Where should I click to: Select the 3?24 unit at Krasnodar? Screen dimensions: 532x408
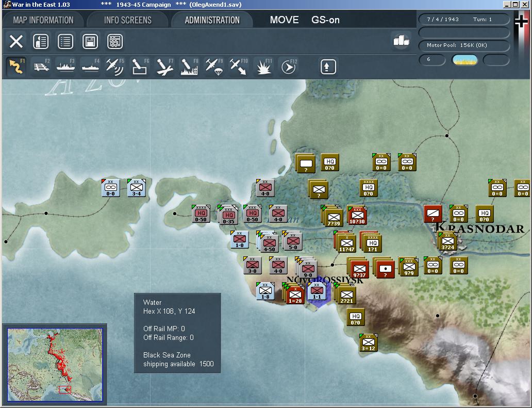(x=447, y=241)
